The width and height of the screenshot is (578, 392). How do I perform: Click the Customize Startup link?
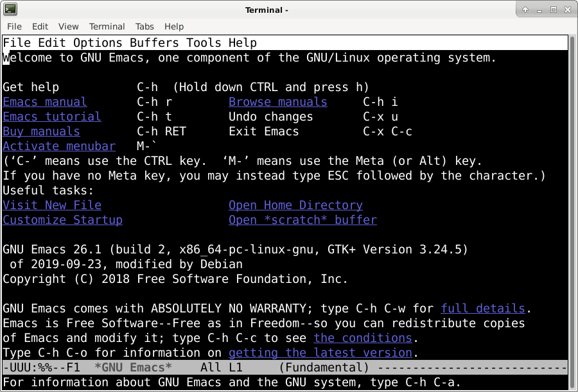coord(63,219)
